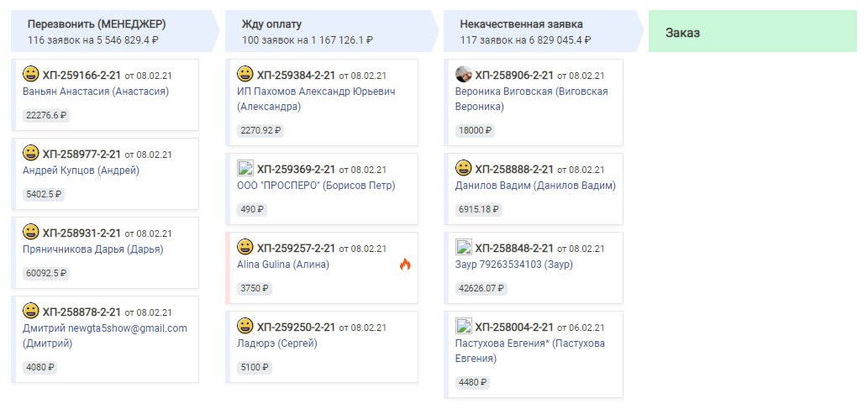Select the Некачественная заявка stage header
868x409 pixels.
pyautogui.click(x=543, y=31)
